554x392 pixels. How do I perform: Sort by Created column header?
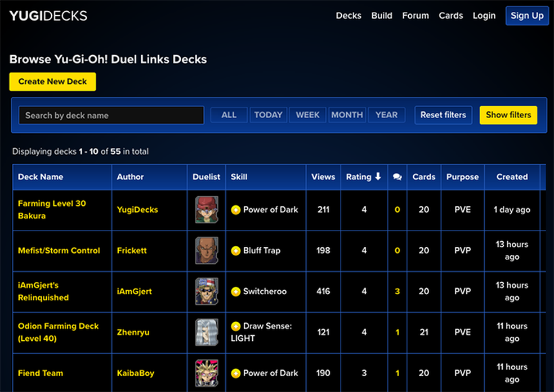(512, 177)
